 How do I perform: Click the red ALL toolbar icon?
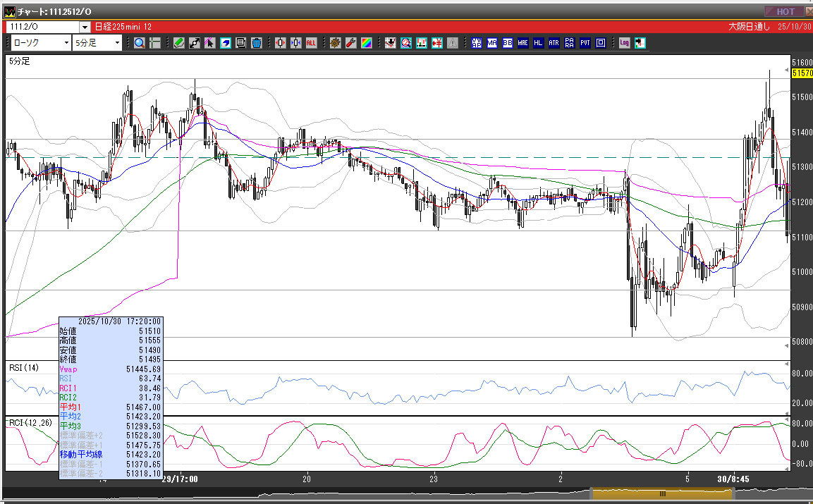(x=311, y=43)
